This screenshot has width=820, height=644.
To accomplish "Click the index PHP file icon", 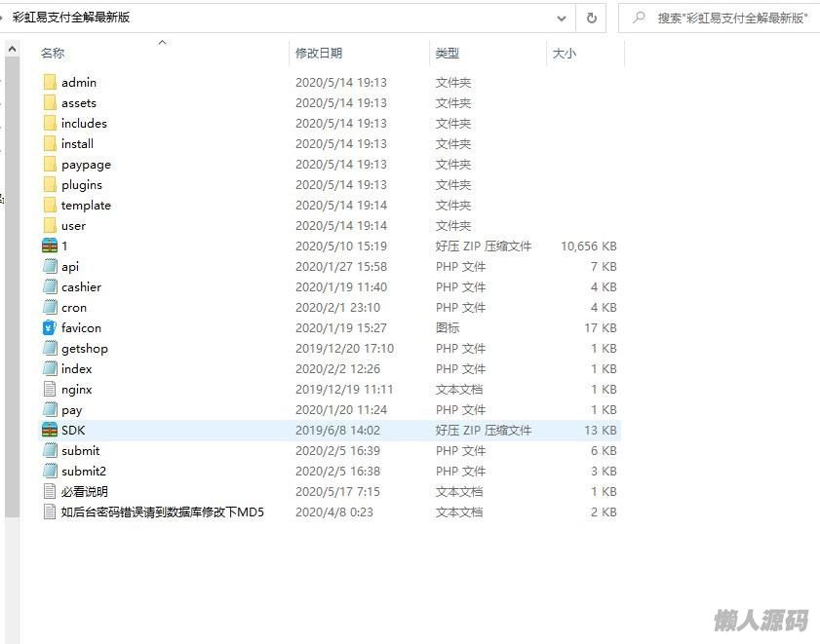I will pyautogui.click(x=50, y=368).
